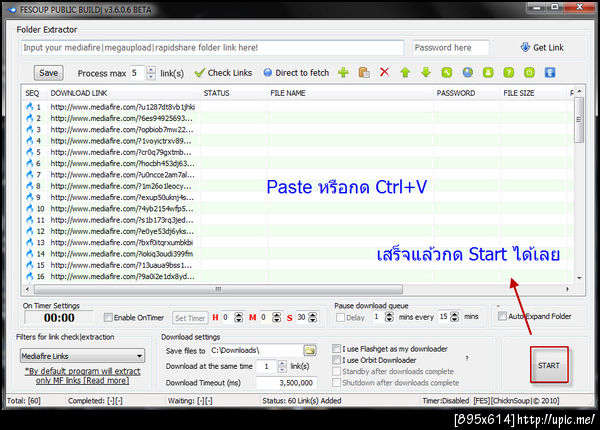
Task: Click the blue square icon in toolbar
Action: pyautogui.click(x=550, y=72)
